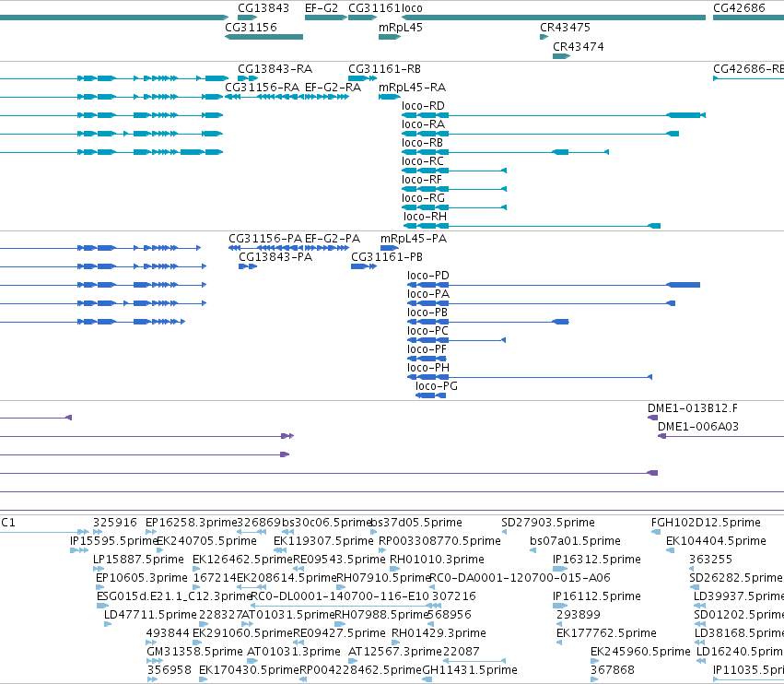
Task: Click feature 363255 label
Action: pyautogui.click(x=710, y=560)
